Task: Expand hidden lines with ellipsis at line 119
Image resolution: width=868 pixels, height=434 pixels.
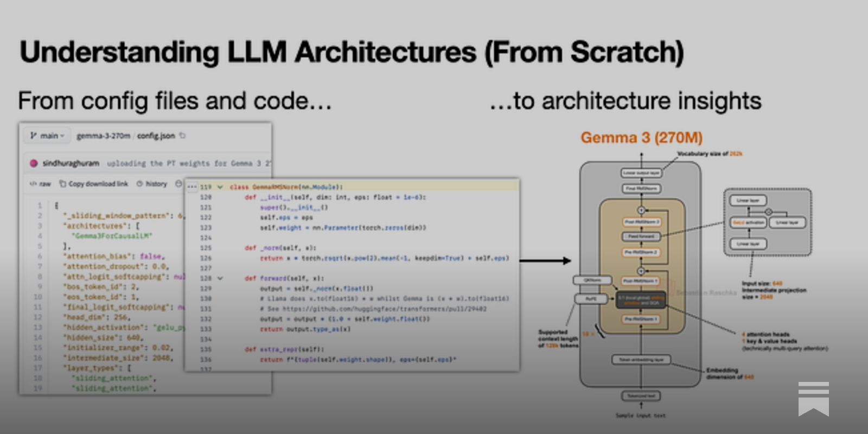Action: [x=192, y=187]
